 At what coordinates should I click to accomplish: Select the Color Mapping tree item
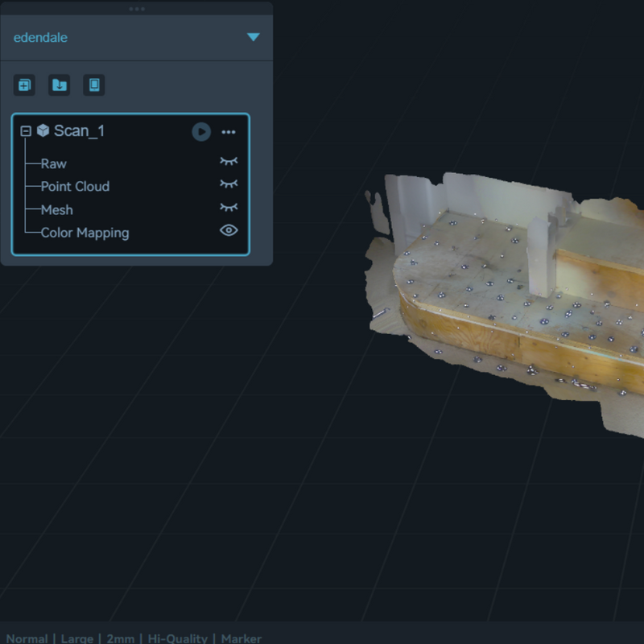tap(85, 233)
